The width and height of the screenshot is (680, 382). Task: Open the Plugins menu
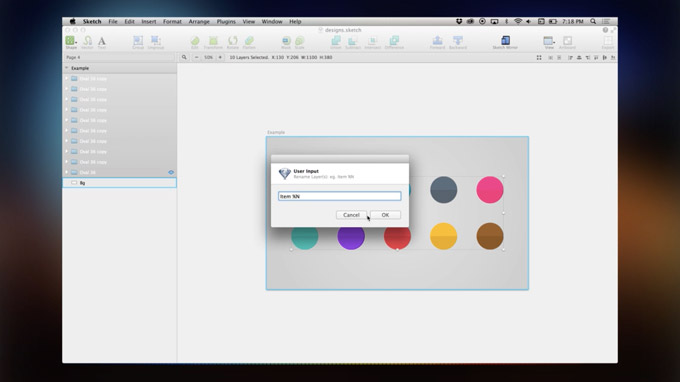click(x=226, y=21)
